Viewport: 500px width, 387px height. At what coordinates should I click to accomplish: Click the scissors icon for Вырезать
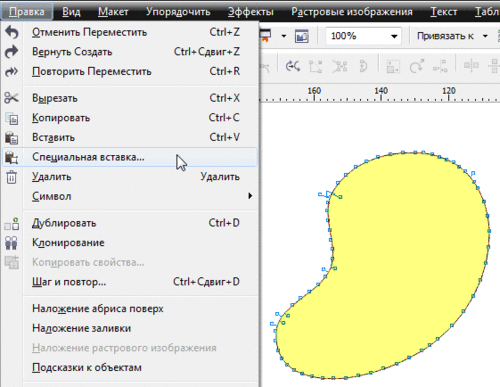(x=12, y=98)
